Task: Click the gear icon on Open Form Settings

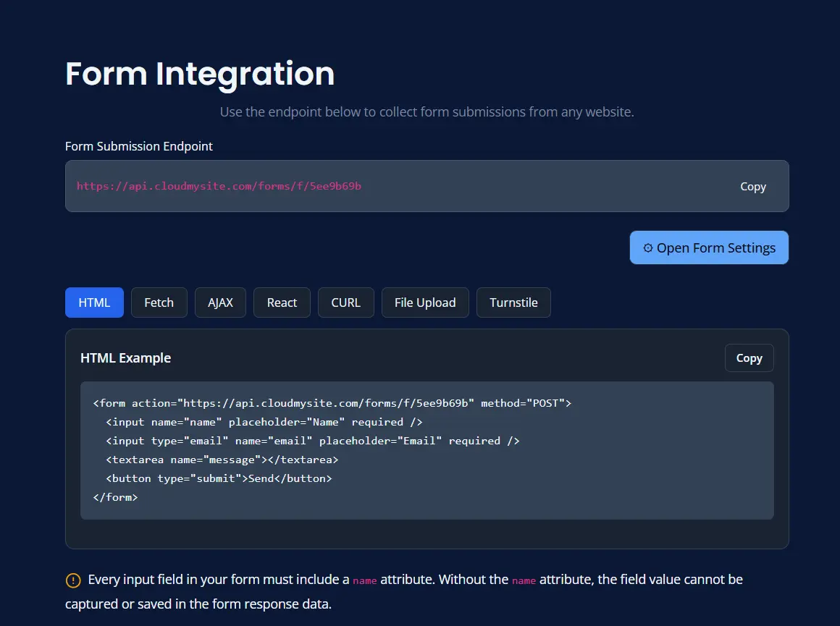Action: coord(647,248)
